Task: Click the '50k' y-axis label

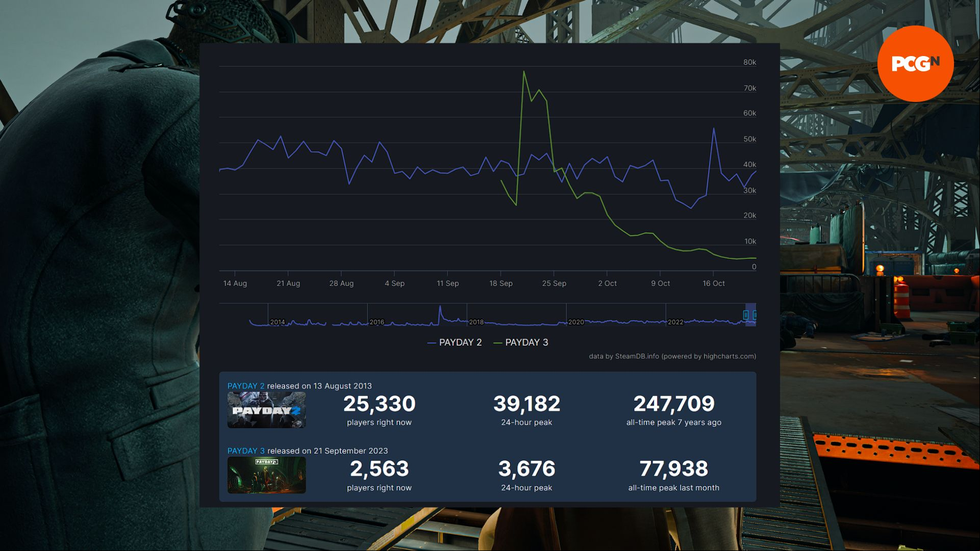Action: click(x=749, y=139)
